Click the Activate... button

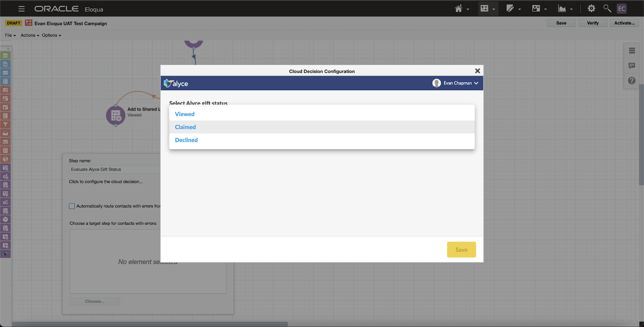pos(624,23)
